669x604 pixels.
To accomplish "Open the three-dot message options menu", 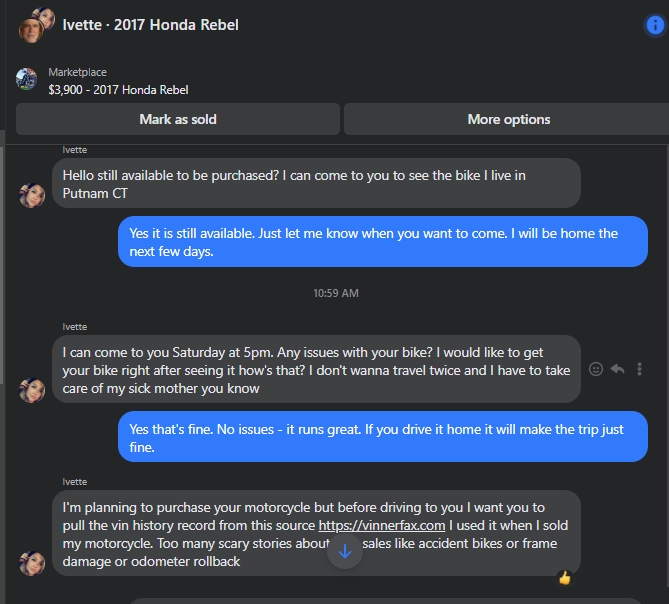I will point(639,369).
